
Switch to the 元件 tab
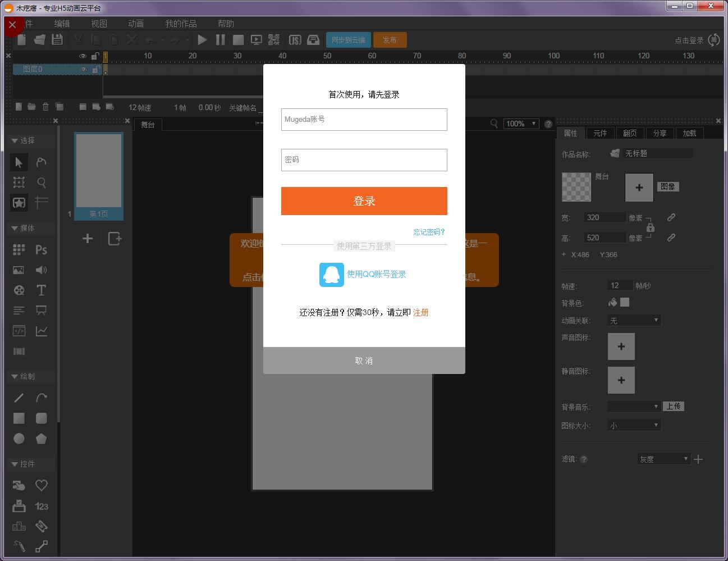pos(600,133)
